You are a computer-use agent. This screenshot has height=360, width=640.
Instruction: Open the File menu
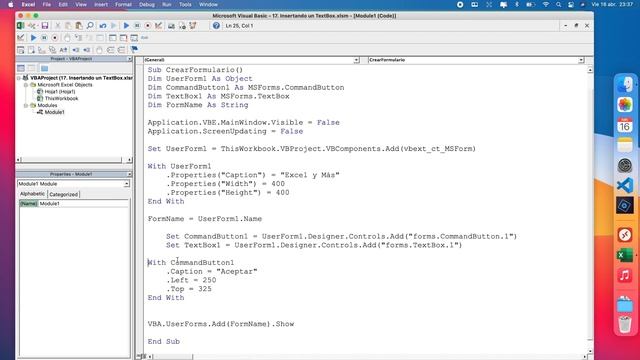click(47, 4)
